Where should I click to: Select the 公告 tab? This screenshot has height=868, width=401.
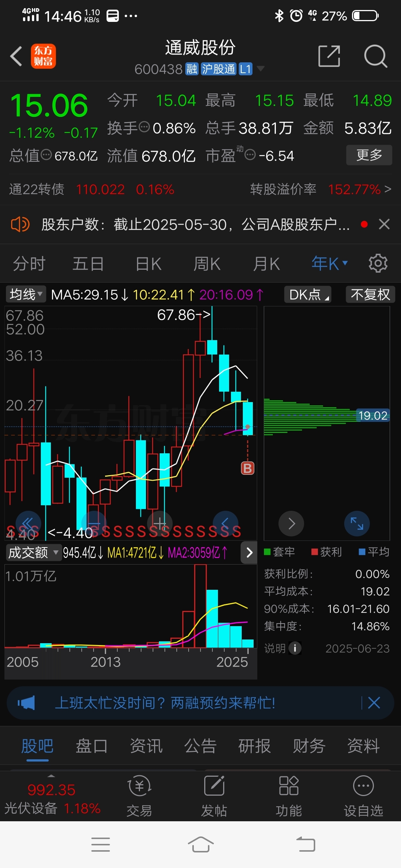tap(200, 746)
